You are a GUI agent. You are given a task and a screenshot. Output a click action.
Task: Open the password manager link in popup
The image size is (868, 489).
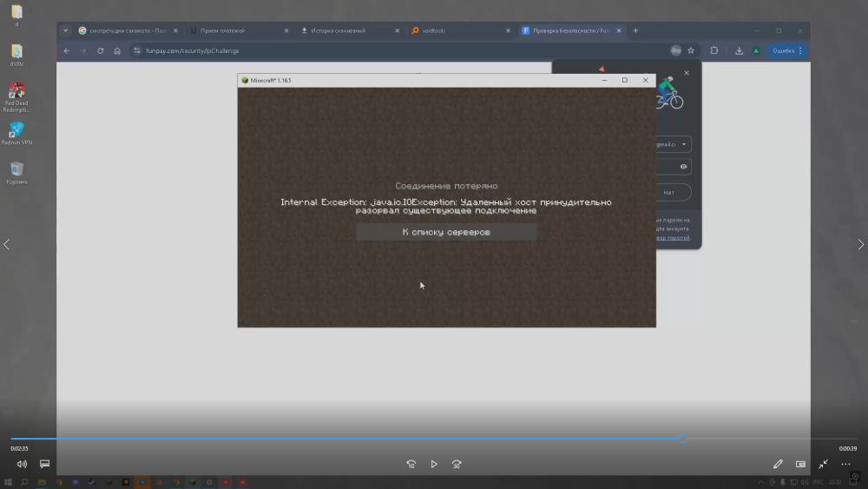pyautogui.click(x=673, y=238)
